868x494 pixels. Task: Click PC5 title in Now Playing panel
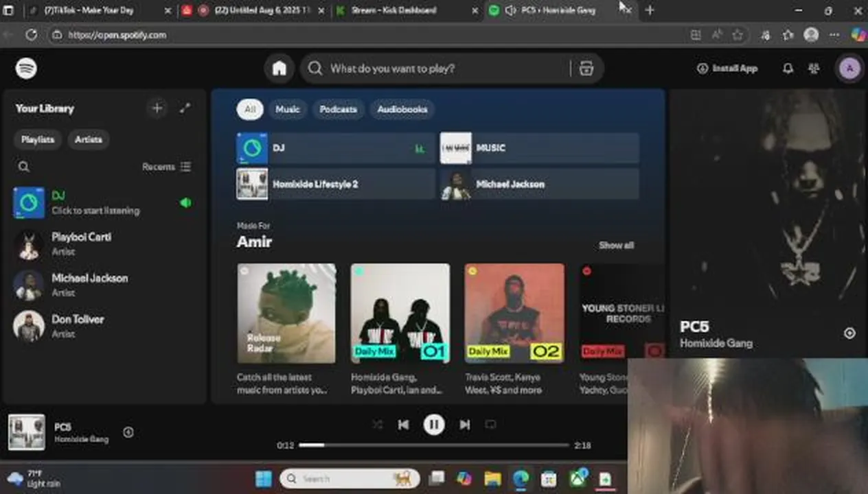[x=694, y=327]
